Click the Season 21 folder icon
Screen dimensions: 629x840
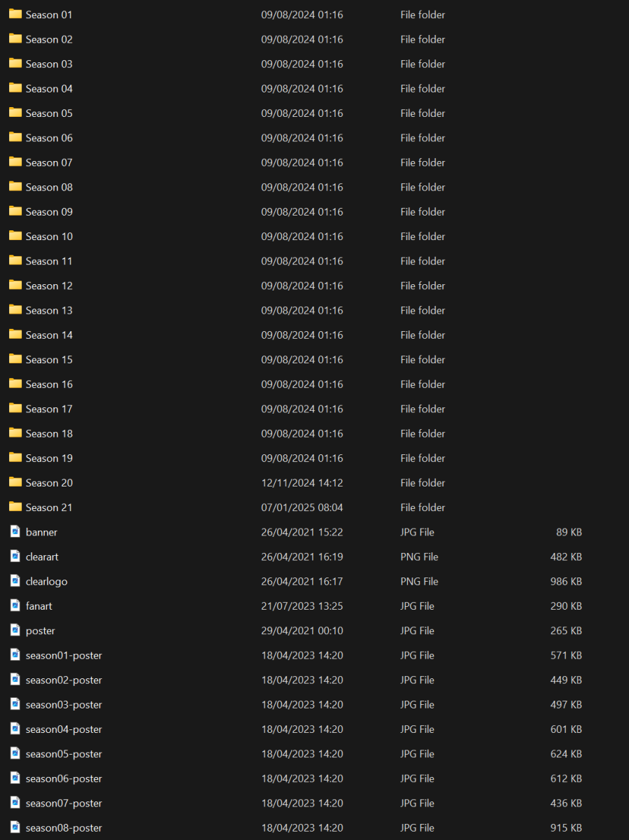point(15,507)
